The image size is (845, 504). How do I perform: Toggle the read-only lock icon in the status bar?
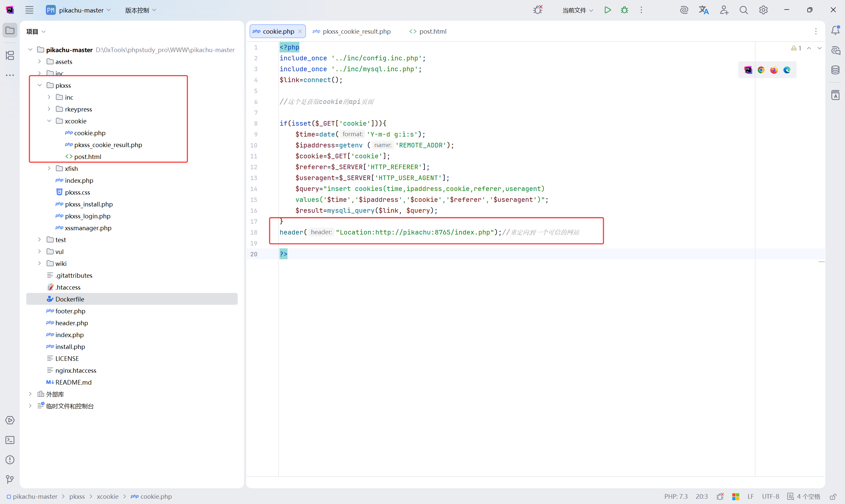(x=833, y=496)
